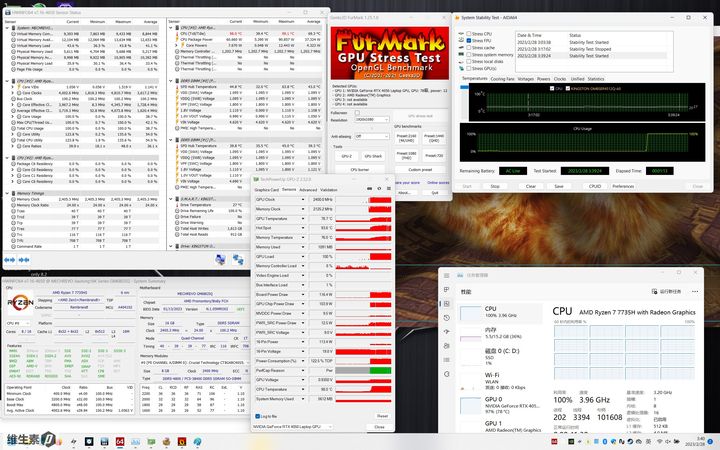Click Online scores link in FurMark
This screenshot has width=720, height=450.
pyautogui.click(x=438, y=183)
